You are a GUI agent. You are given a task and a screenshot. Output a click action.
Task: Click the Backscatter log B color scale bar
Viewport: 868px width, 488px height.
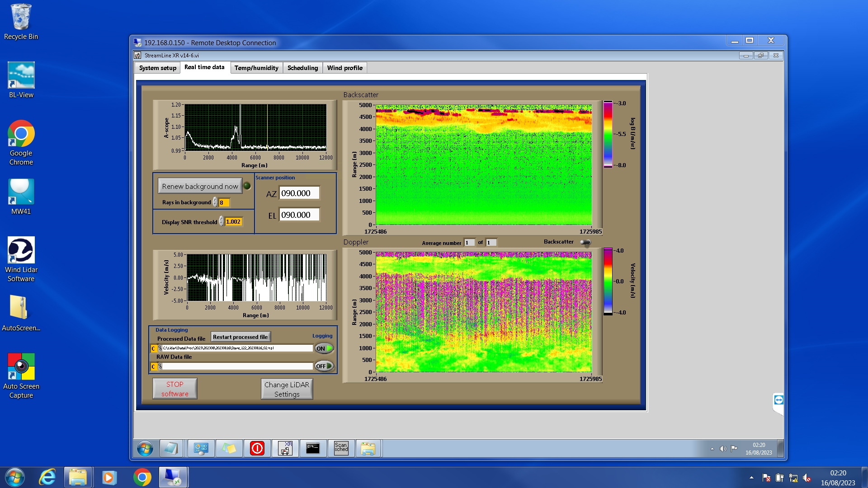(x=608, y=134)
